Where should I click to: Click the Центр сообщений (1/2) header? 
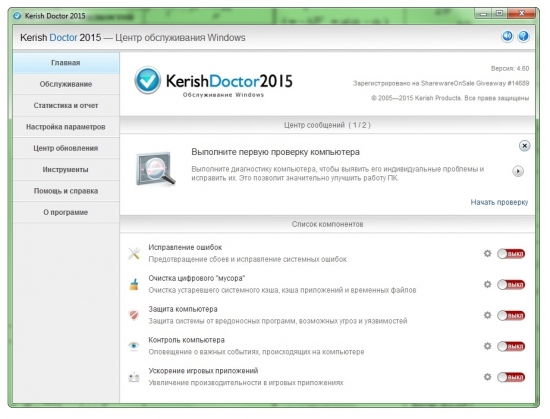point(327,125)
